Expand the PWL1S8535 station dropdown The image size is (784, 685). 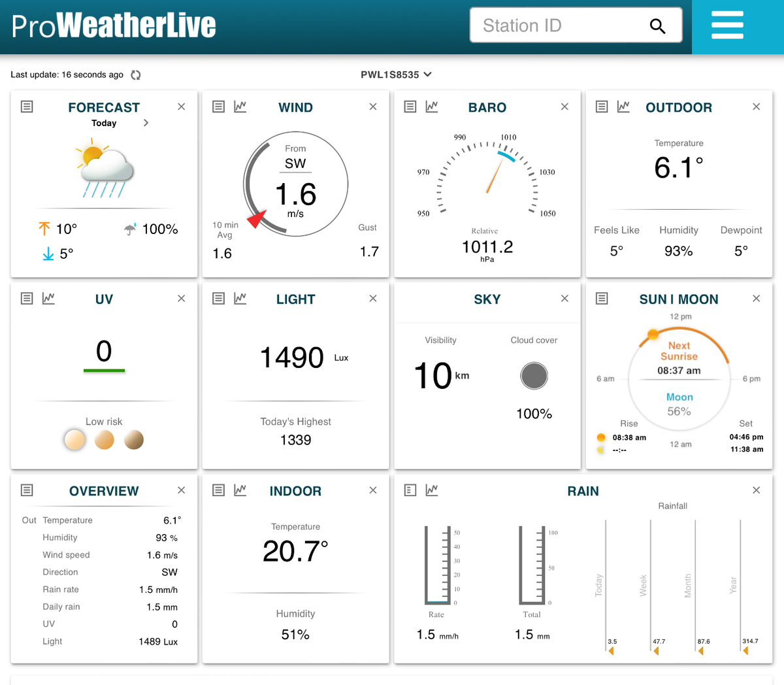click(x=396, y=75)
